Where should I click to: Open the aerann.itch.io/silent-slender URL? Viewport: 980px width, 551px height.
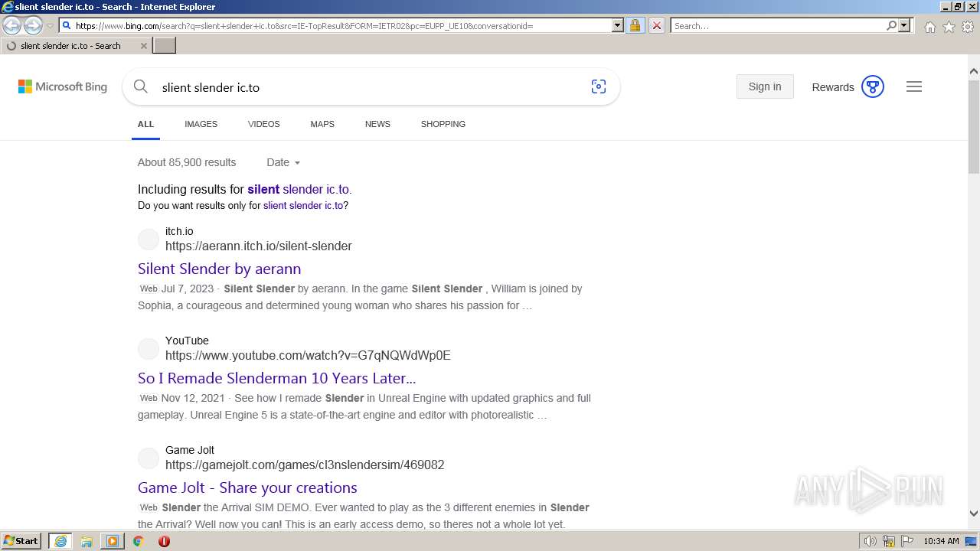point(259,246)
